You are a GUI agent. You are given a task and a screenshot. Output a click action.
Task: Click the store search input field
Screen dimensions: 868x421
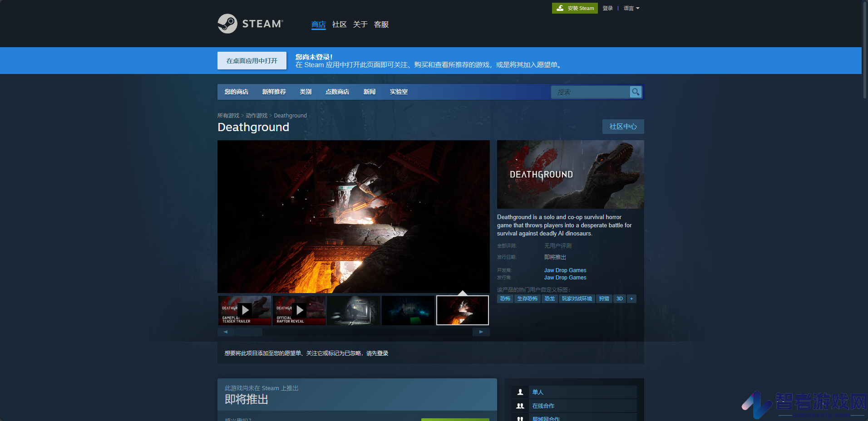coord(591,92)
